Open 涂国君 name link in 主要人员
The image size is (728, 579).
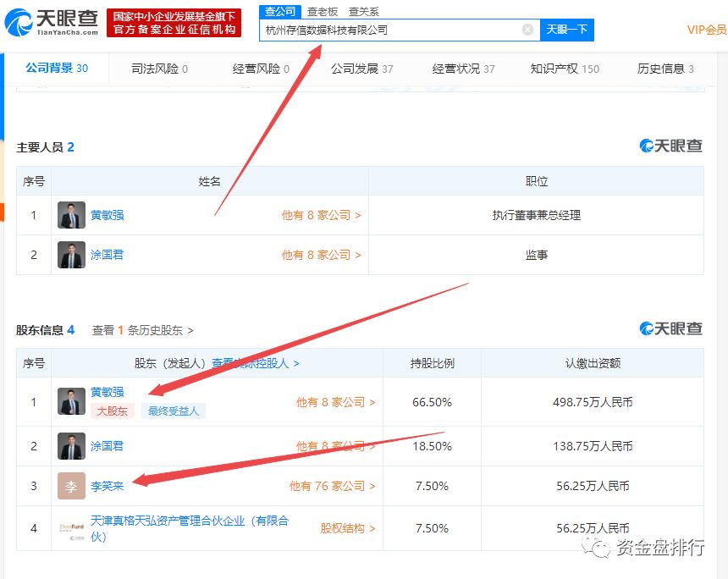point(107,255)
